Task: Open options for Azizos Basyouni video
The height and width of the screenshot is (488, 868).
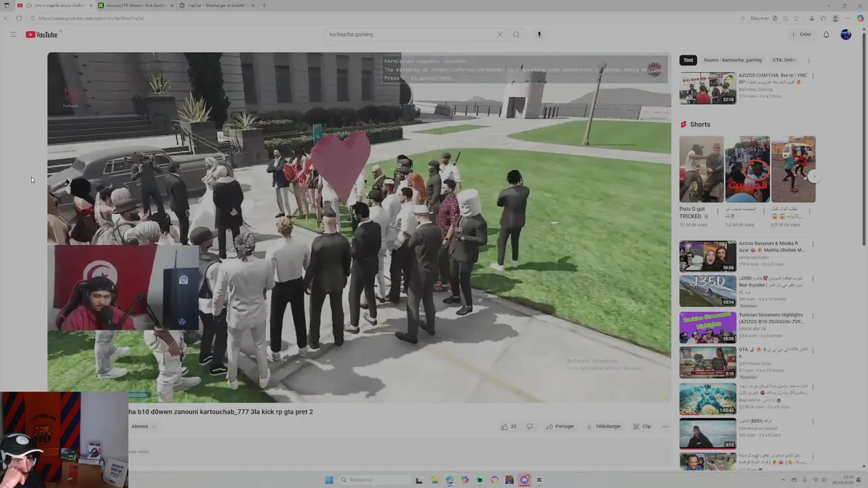Action: tap(813, 245)
